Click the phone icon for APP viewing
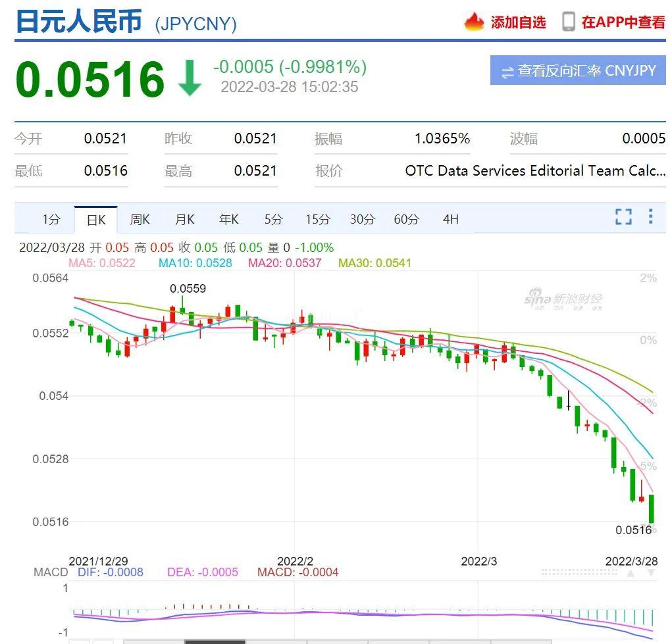This screenshot has height=644, width=670. 569,22
